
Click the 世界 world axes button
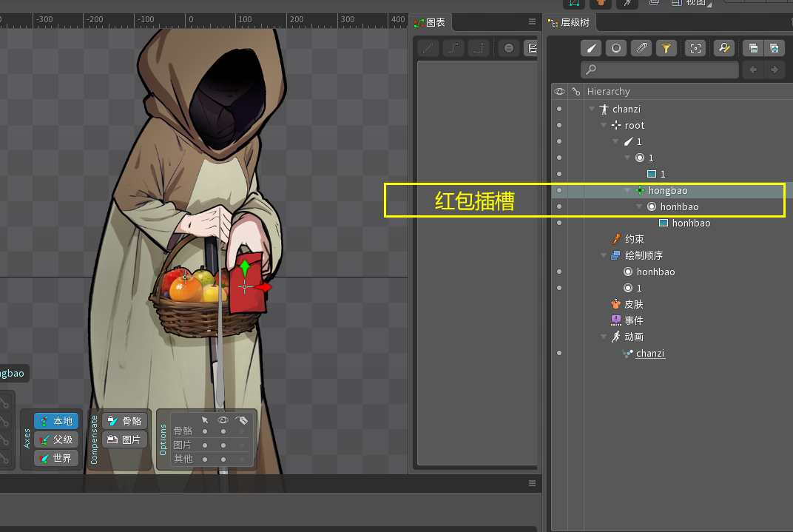56,458
